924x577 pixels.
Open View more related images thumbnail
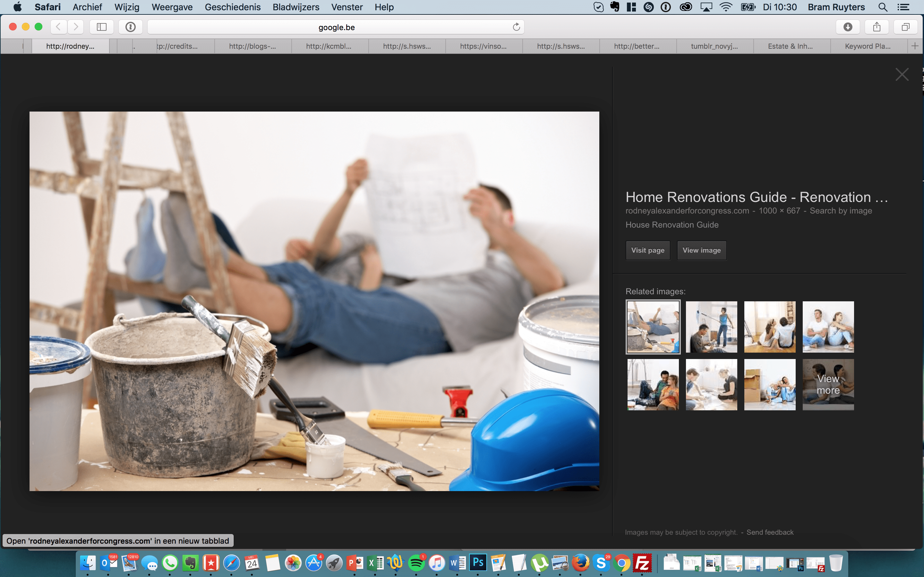click(828, 384)
